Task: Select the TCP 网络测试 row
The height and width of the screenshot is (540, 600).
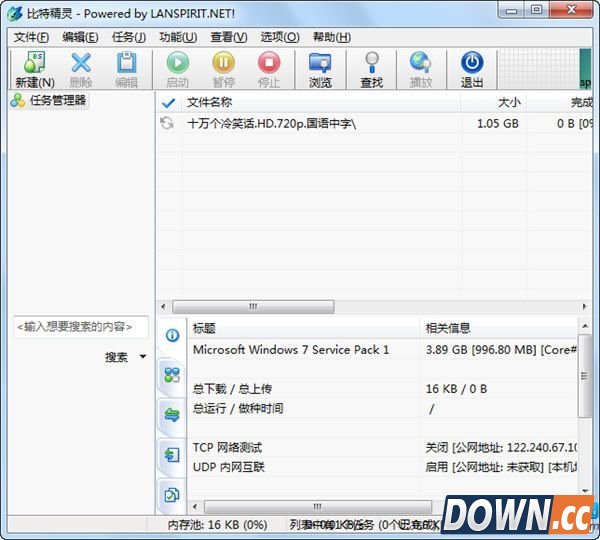Action: pyautogui.click(x=383, y=447)
